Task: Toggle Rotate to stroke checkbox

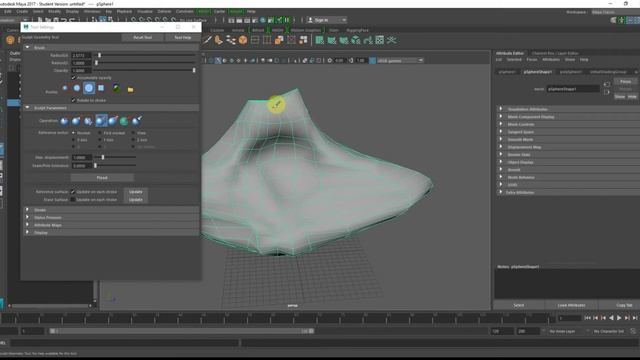Action: 73,100
